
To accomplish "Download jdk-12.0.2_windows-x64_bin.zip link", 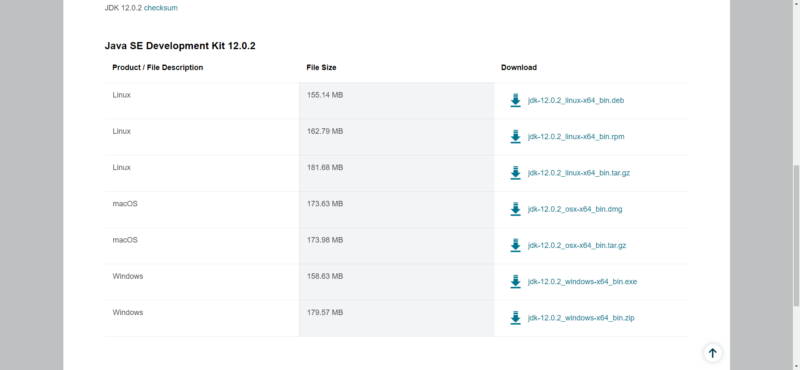I will coord(581,318).
